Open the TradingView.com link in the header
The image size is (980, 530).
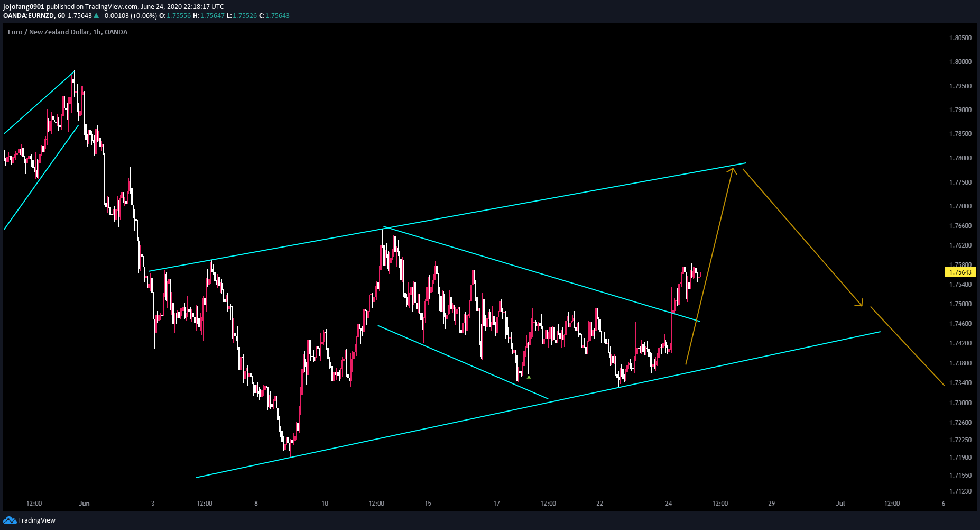(x=112, y=7)
